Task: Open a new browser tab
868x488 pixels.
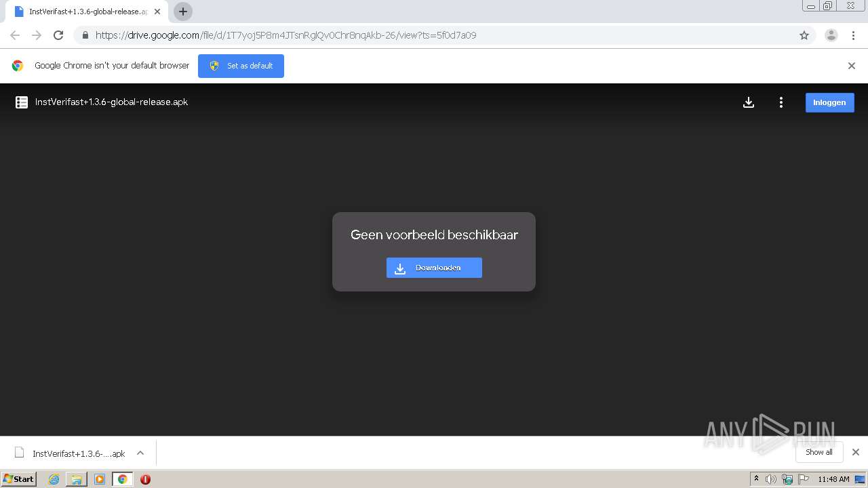Action: 183,12
